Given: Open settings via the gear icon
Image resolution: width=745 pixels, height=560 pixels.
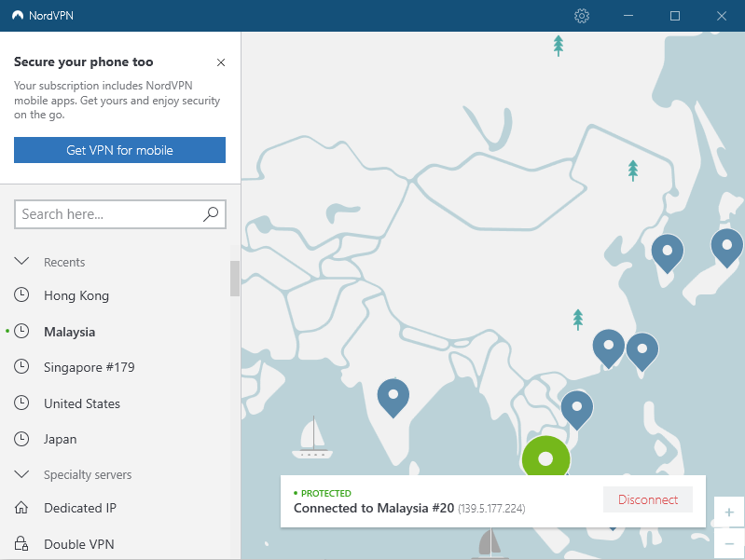Looking at the screenshot, I should (582, 16).
